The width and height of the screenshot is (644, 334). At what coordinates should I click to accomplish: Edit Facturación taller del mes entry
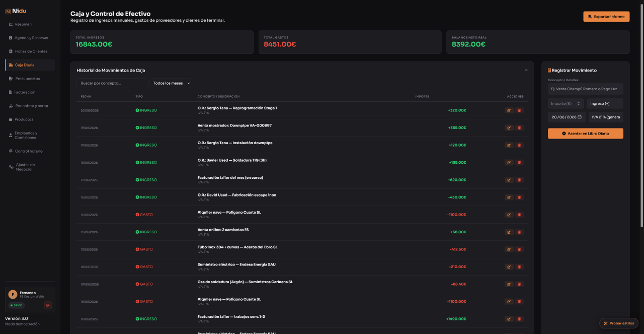click(x=509, y=180)
